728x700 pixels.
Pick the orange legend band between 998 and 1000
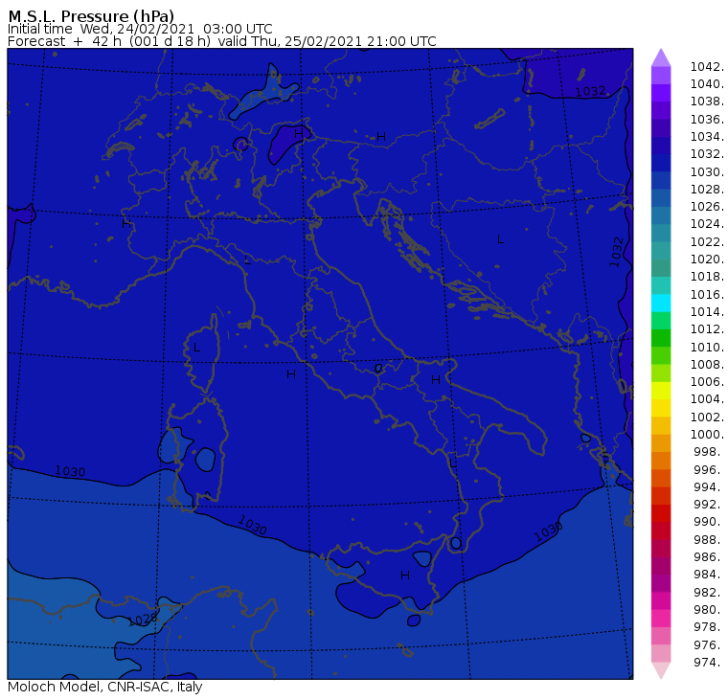click(661, 442)
